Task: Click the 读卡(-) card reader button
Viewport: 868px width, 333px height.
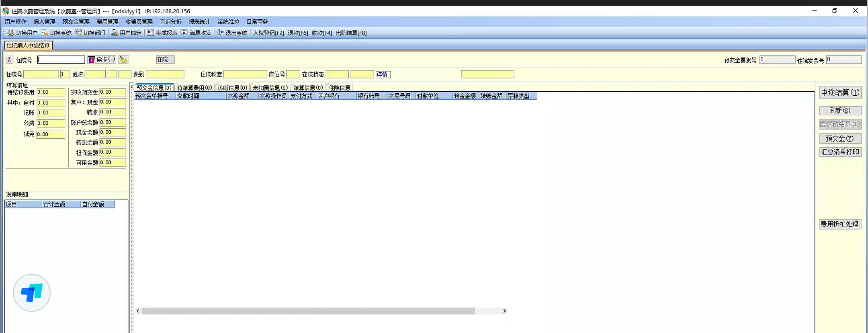Action: [102, 60]
